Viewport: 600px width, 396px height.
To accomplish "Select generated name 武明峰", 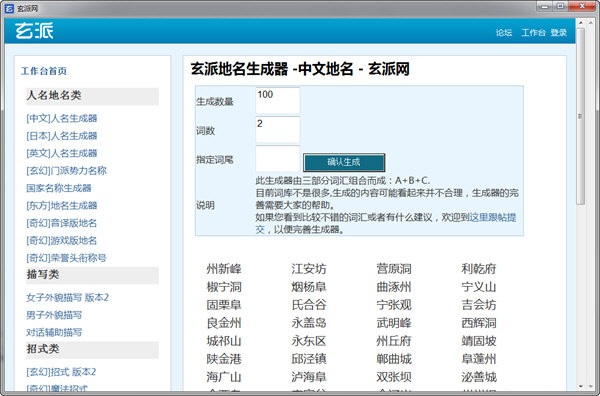I will click(x=394, y=323).
